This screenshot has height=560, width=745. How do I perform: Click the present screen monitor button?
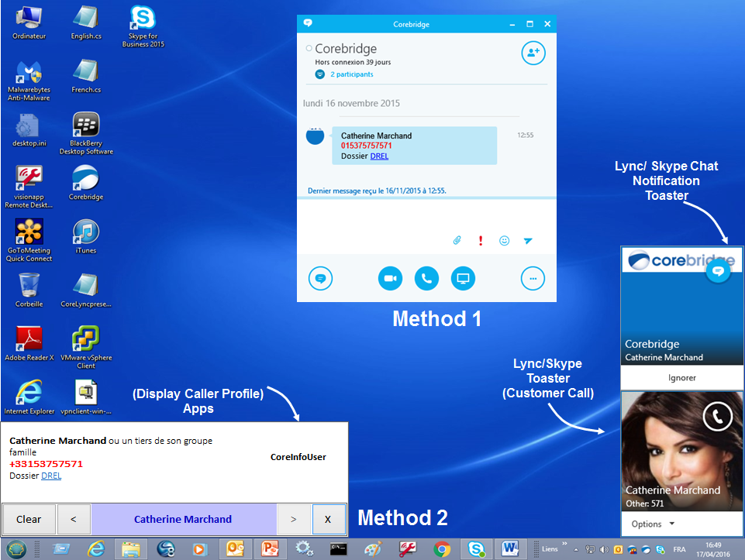point(463,279)
